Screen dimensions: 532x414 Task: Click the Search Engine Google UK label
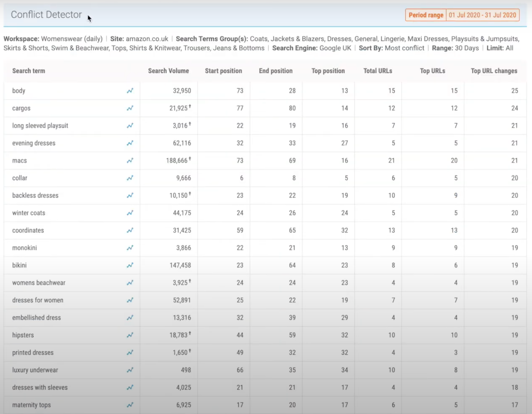point(312,48)
